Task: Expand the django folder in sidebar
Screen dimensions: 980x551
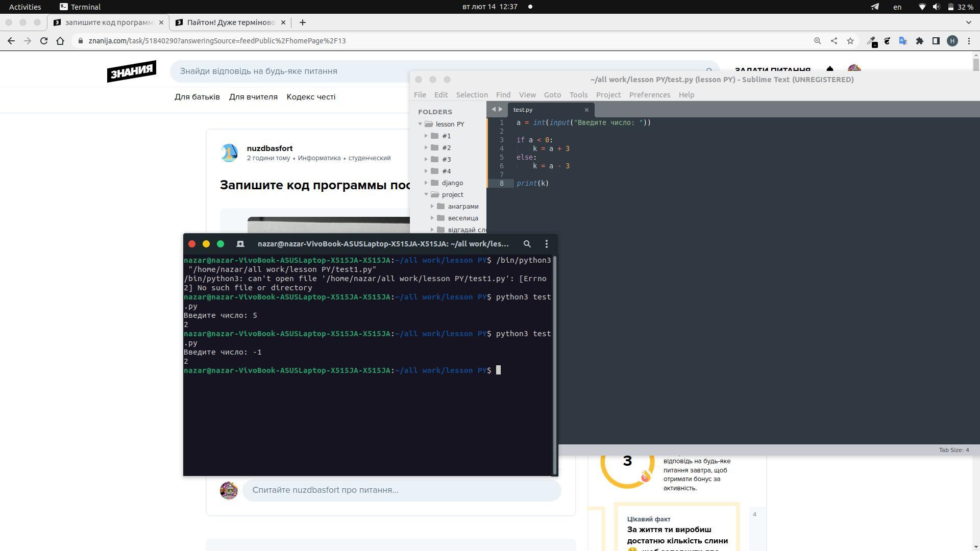Action: click(426, 183)
